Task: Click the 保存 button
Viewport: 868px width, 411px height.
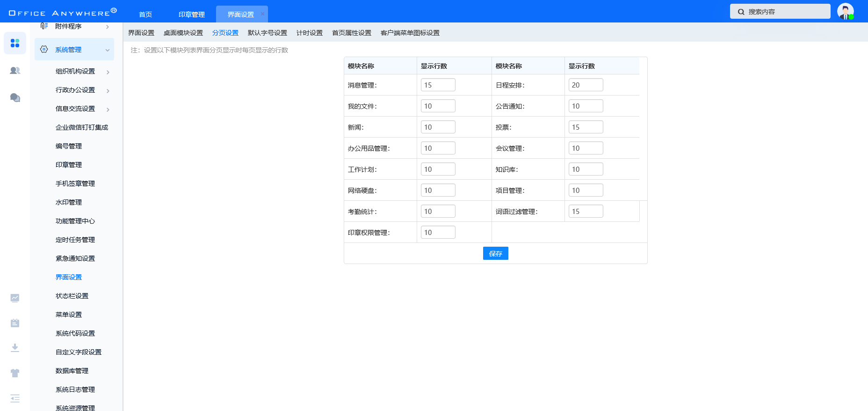Action: point(495,253)
